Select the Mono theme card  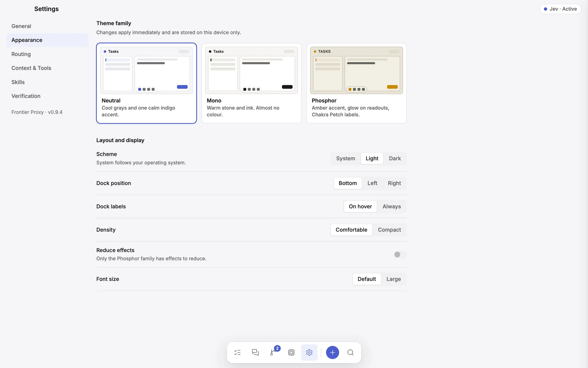(x=251, y=83)
